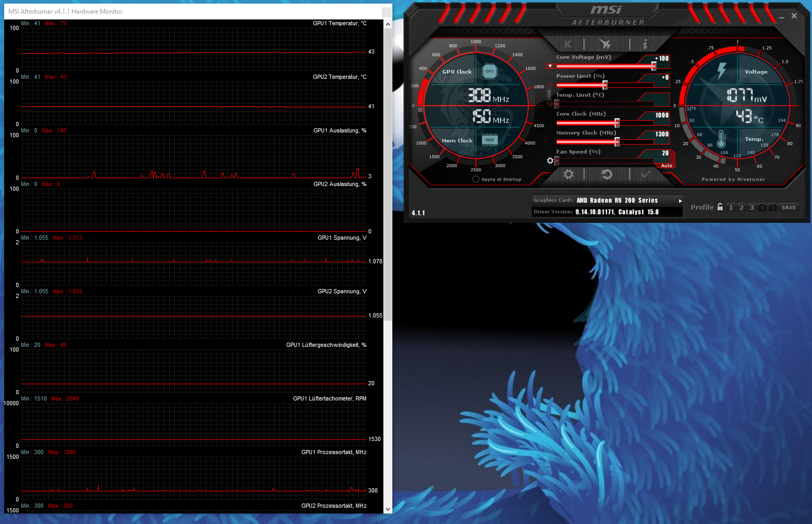Load profile slot 1
Image resolution: width=812 pixels, height=524 pixels.
click(731, 207)
